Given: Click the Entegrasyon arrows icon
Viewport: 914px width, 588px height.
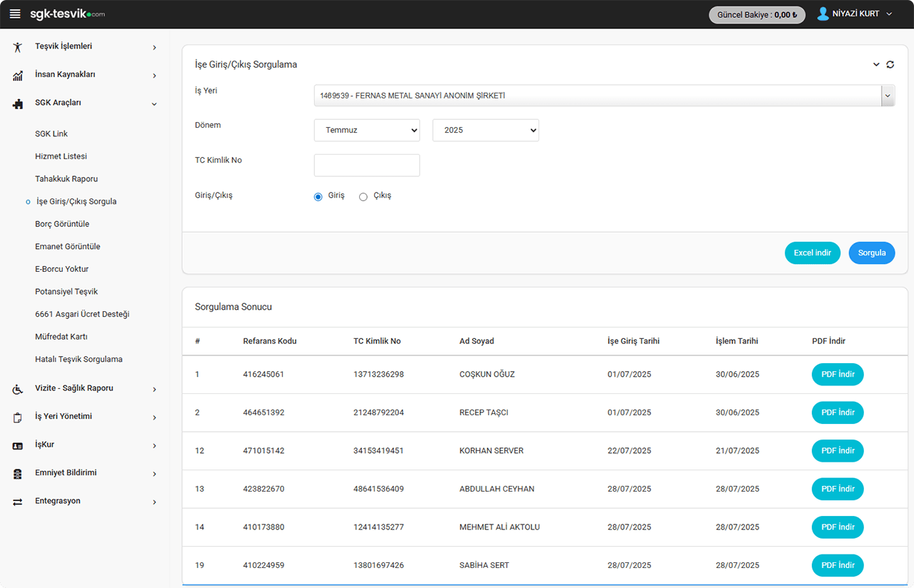Looking at the screenshot, I should pyautogui.click(x=18, y=502).
